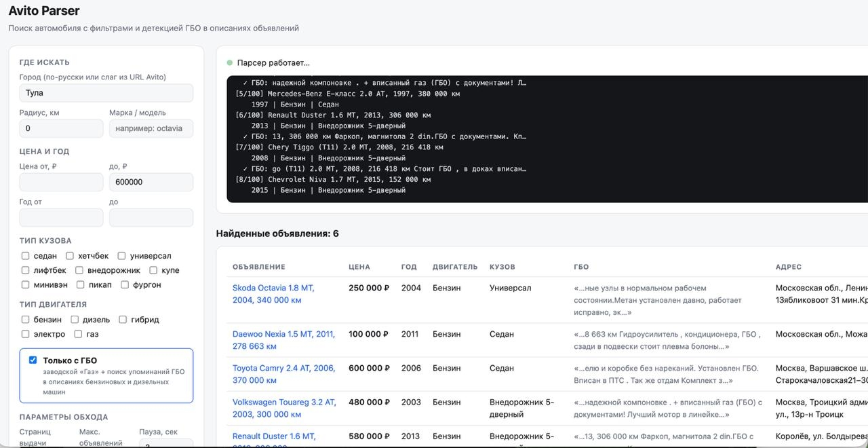Check the седан body type checkbox
Image resolution: width=868 pixels, height=448 pixels.
[25, 256]
